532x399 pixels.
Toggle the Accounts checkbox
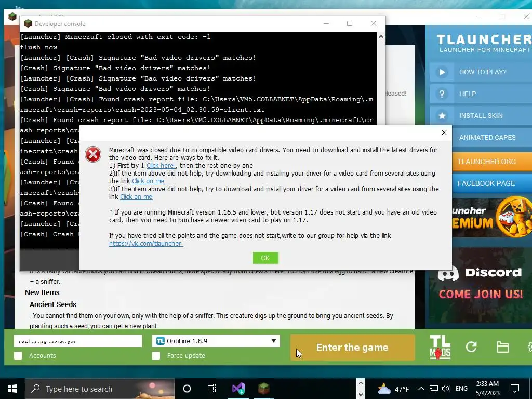tap(18, 355)
